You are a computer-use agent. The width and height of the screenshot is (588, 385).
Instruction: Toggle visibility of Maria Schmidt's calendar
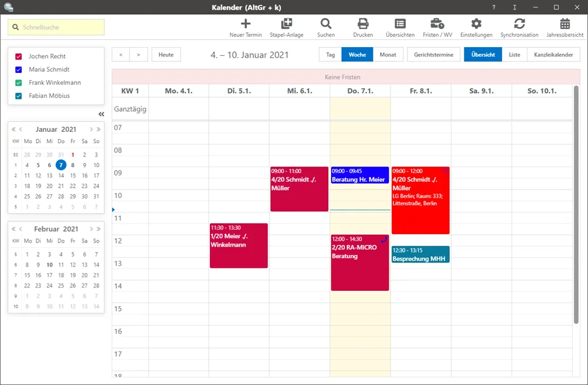(x=18, y=69)
